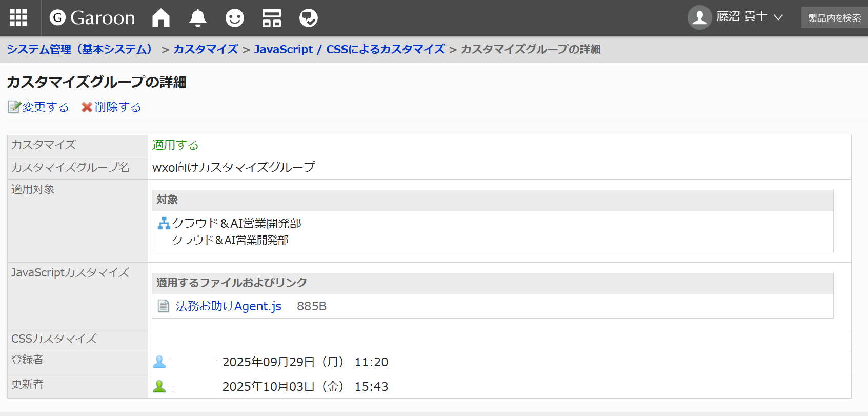
Task: Click the bold クラウド＆AI営業開発部 organization name
Action: 236,223
